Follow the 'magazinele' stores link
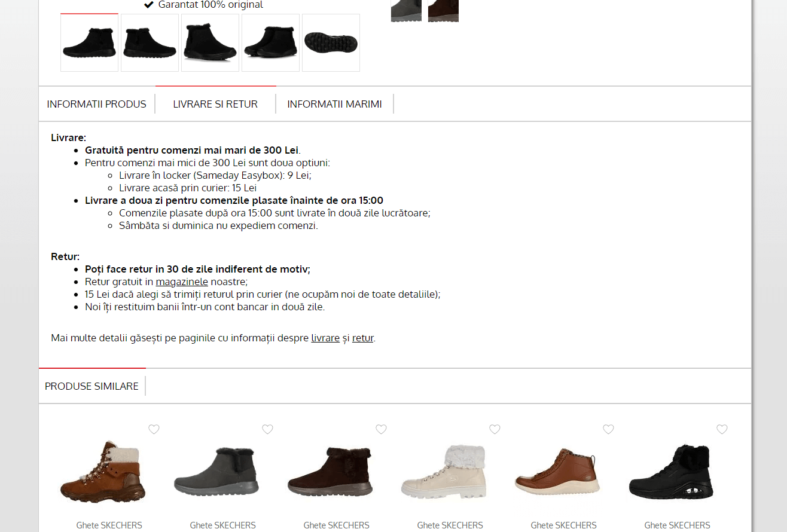 pos(182,282)
